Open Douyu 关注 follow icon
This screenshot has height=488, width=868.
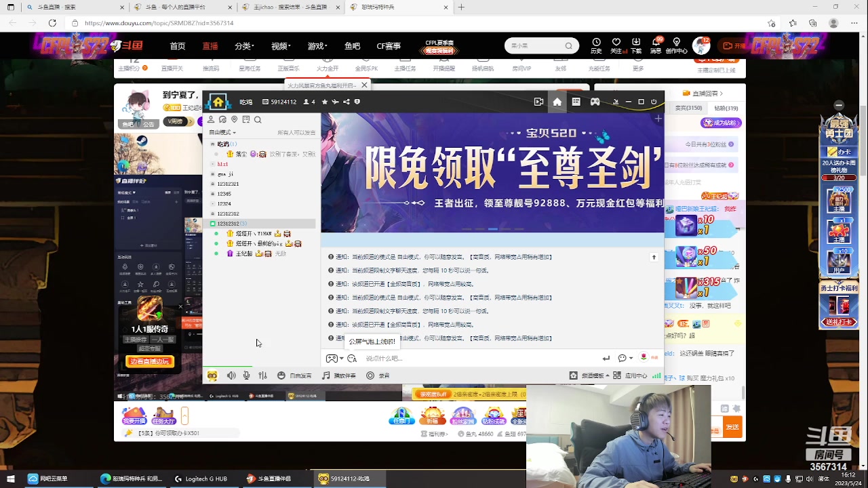click(616, 46)
